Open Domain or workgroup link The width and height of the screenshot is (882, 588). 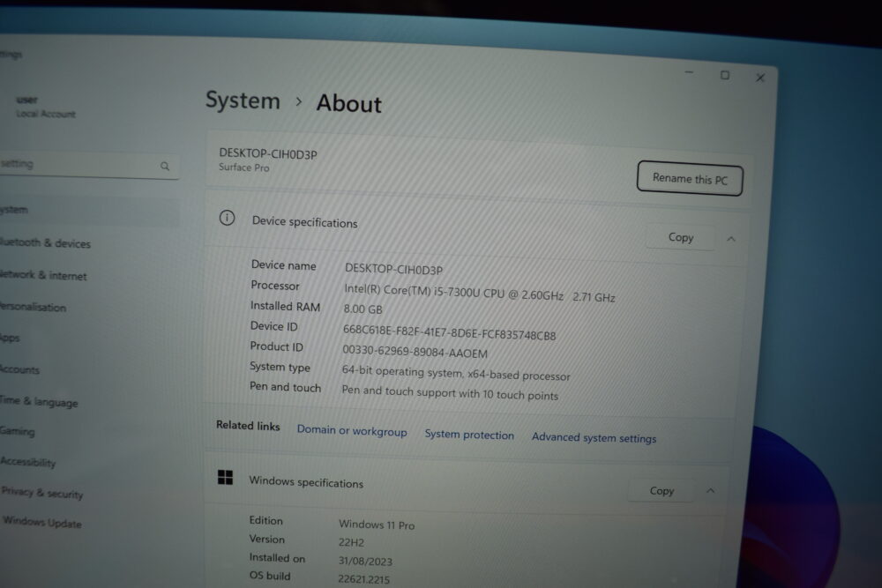(352, 431)
